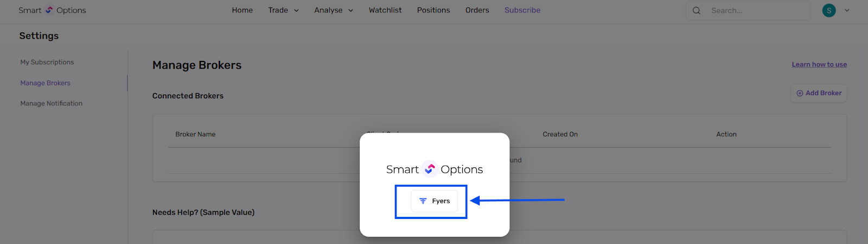Click the Add Broker button
Viewport: 868px width, 244px height.
point(819,93)
